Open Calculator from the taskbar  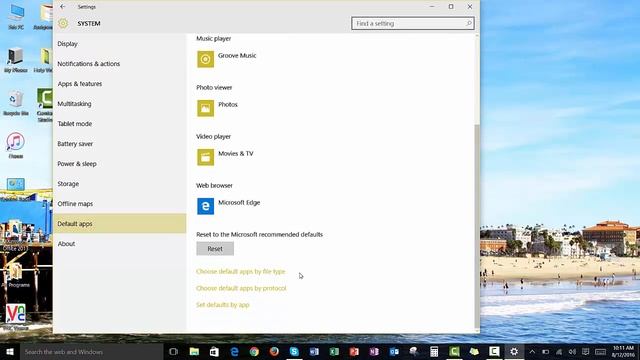point(434,351)
